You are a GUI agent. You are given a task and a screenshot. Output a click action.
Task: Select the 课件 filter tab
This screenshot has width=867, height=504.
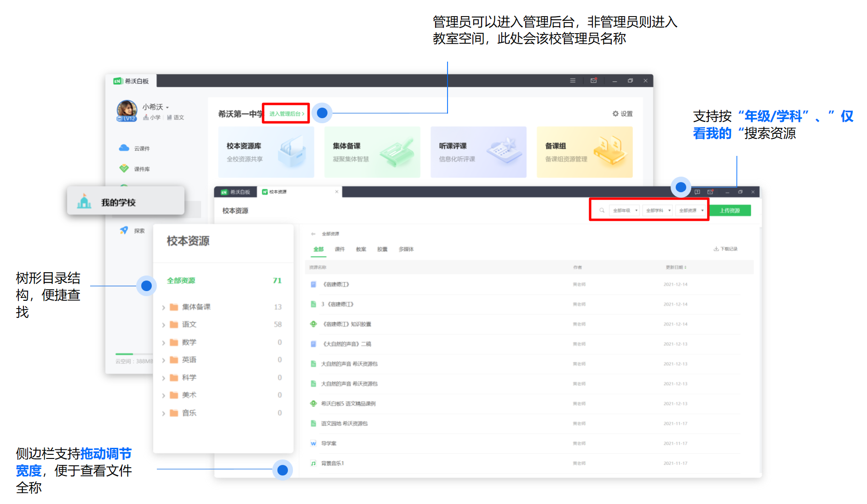click(339, 249)
